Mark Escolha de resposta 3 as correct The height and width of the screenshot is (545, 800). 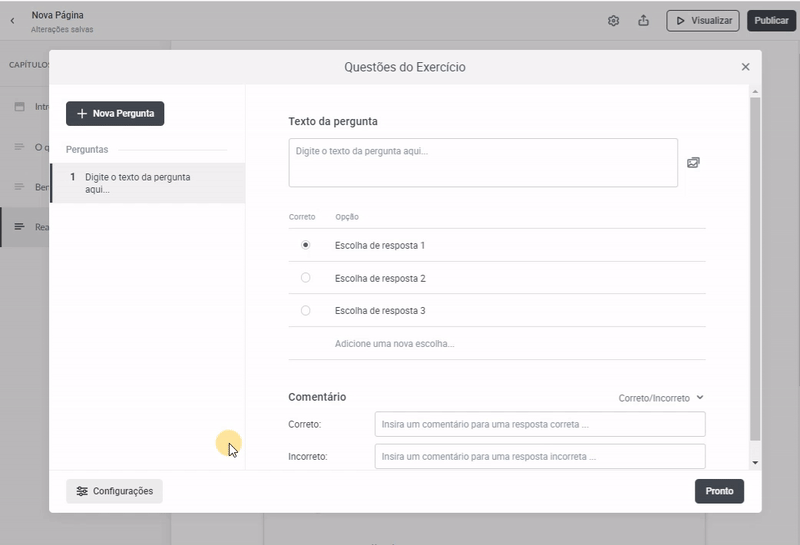(306, 311)
